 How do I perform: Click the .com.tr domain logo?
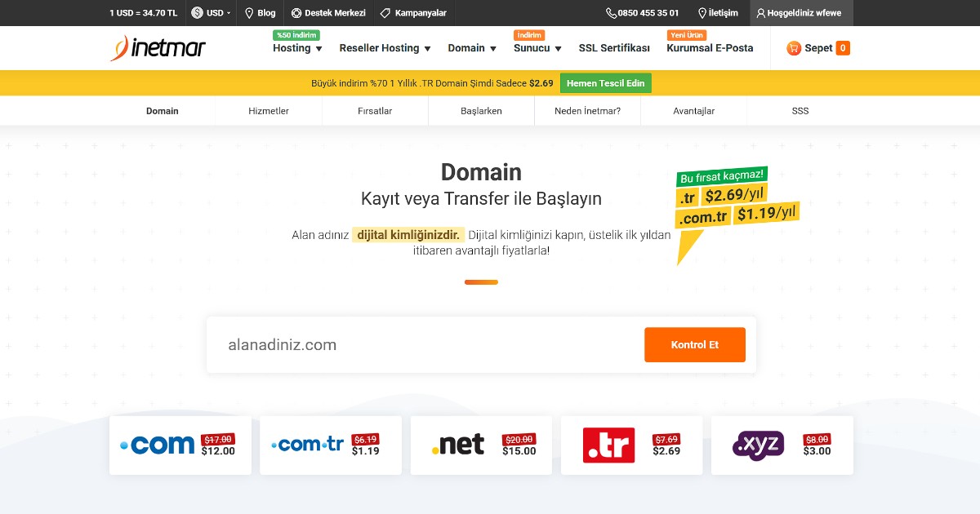307,445
